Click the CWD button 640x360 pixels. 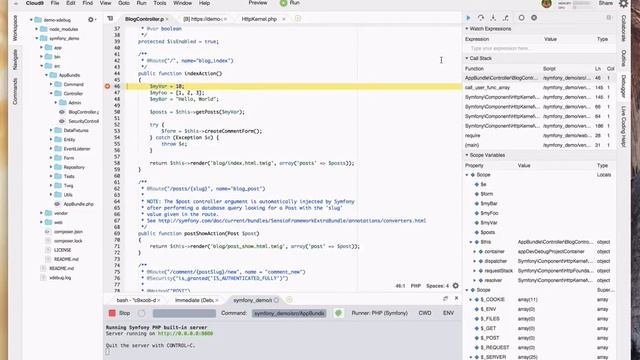(425, 313)
